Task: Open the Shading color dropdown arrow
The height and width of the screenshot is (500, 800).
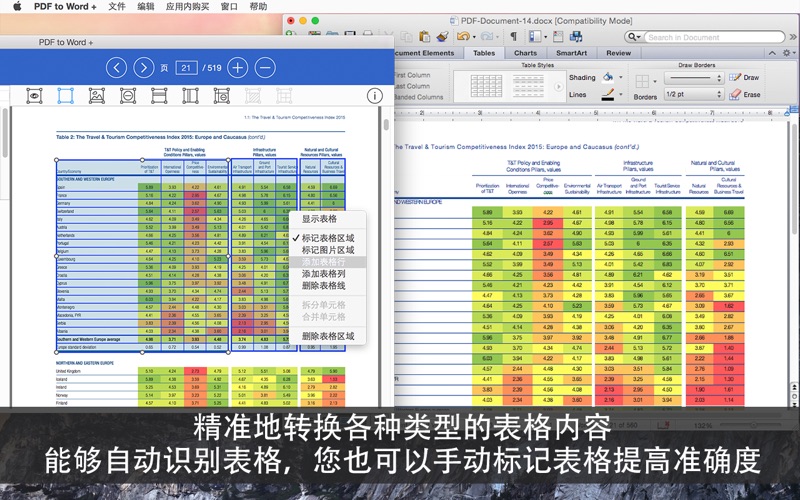Action: pos(621,78)
